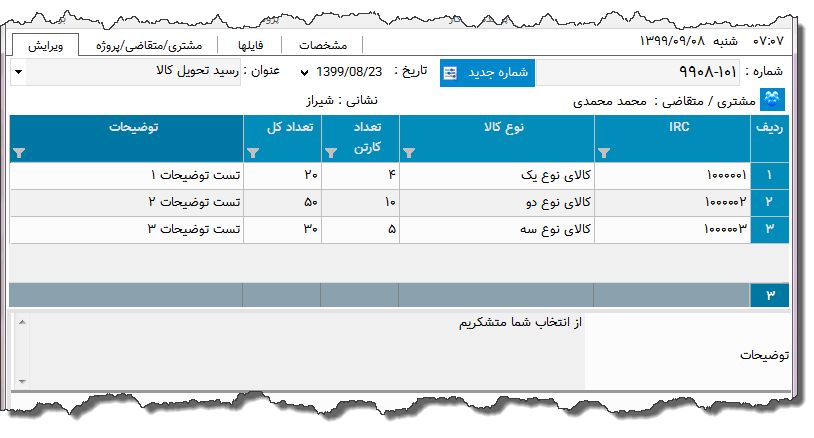Click carton count cell ۱۰
Screen dimensions: 814x438
(360, 202)
